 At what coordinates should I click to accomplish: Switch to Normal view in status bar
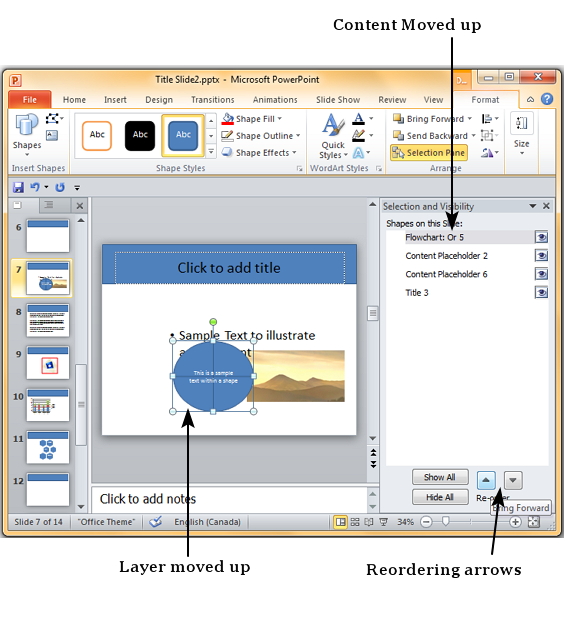[x=340, y=522]
